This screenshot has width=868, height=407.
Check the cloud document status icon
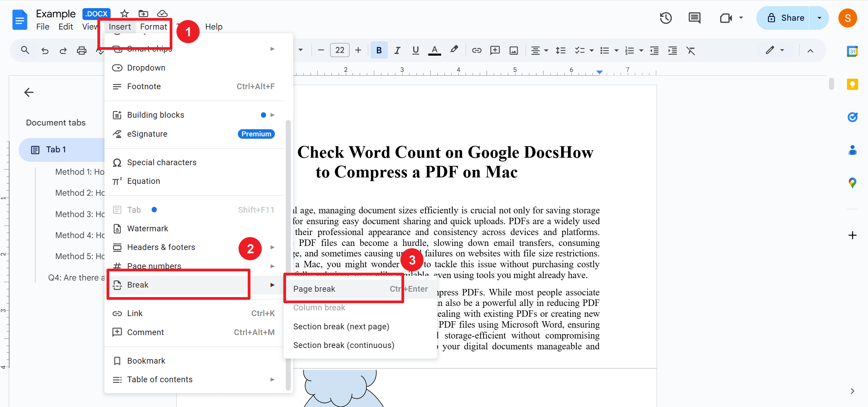pyautogui.click(x=162, y=14)
